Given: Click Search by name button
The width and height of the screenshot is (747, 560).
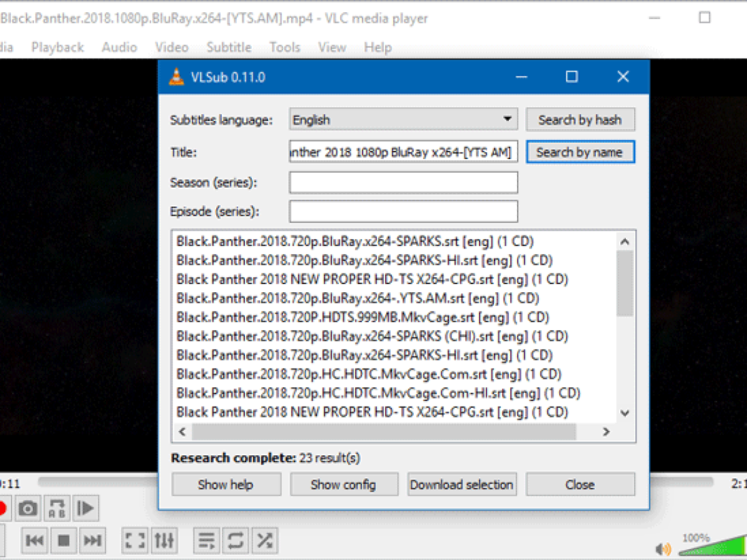Looking at the screenshot, I should coord(580,152).
